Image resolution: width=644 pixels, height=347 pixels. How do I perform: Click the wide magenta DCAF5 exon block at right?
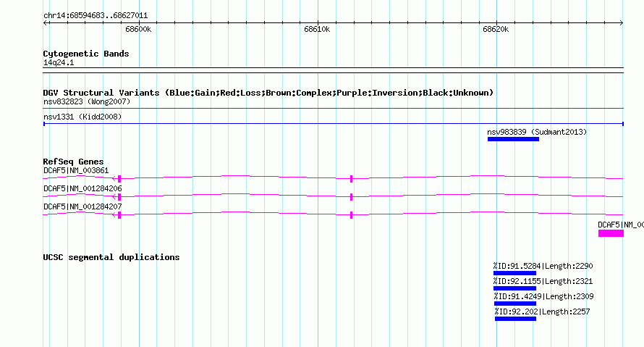(x=611, y=233)
